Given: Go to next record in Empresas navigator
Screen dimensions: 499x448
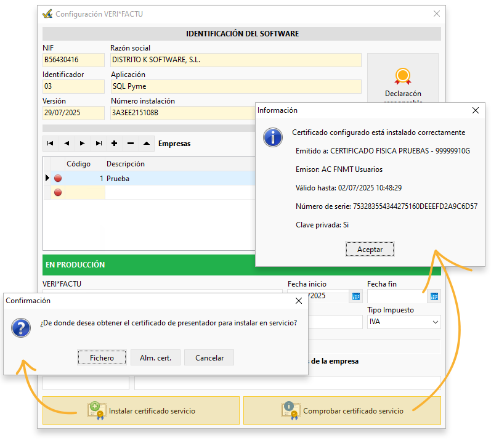Looking at the screenshot, I should coord(83,144).
